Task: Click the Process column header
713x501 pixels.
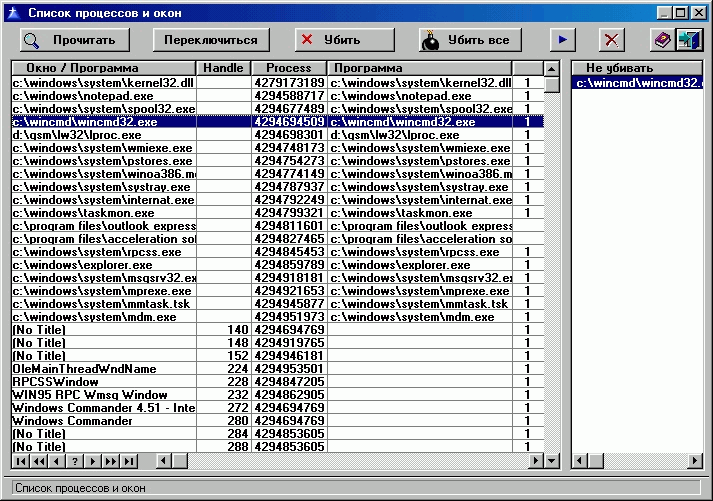Action: click(x=289, y=68)
